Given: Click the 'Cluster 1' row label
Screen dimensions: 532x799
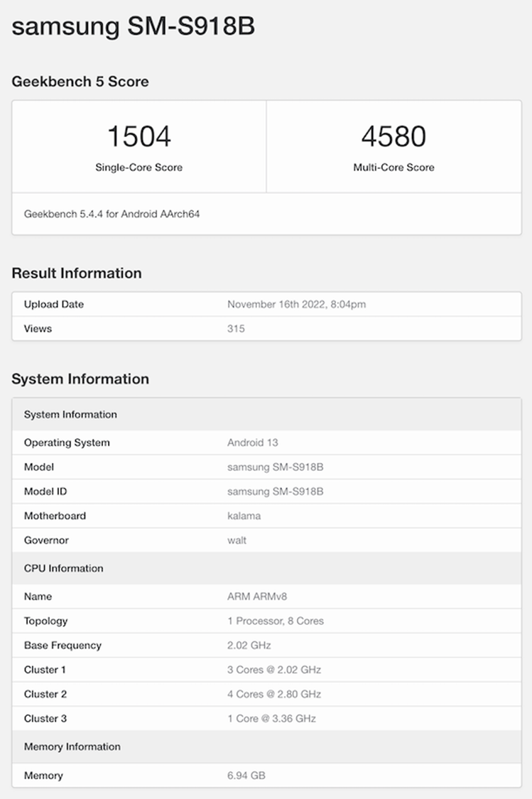Looking at the screenshot, I should click(x=45, y=670).
